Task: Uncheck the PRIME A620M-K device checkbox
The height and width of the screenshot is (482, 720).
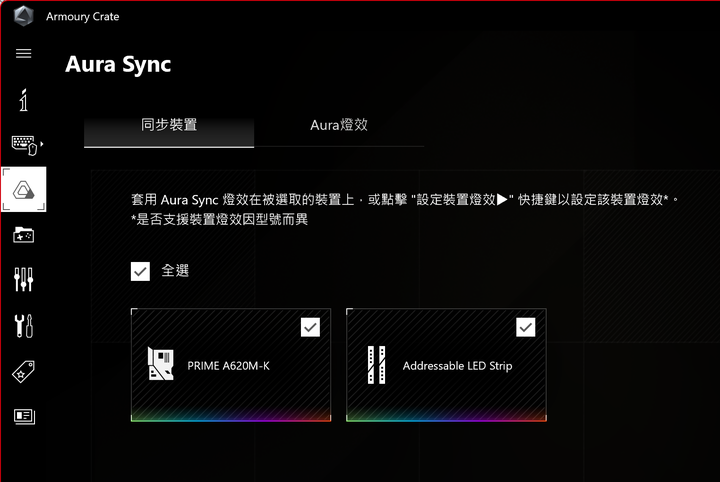Action: tap(310, 327)
